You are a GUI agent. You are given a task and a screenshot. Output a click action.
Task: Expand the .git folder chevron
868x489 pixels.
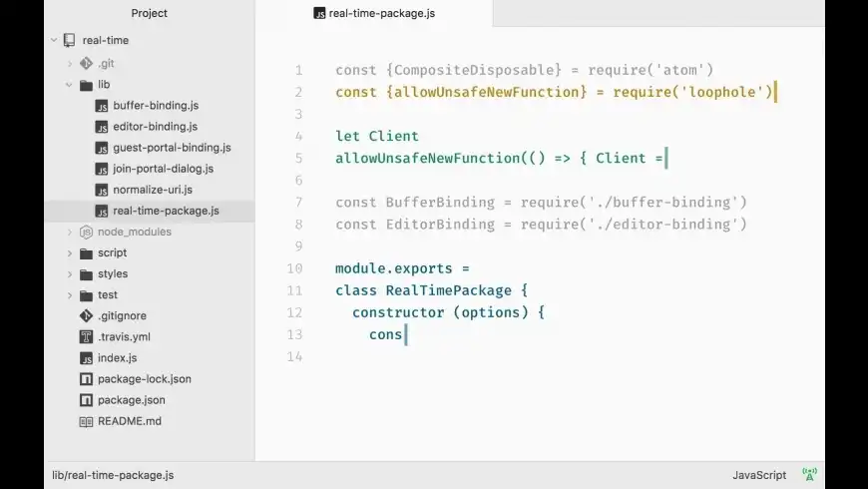click(70, 64)
